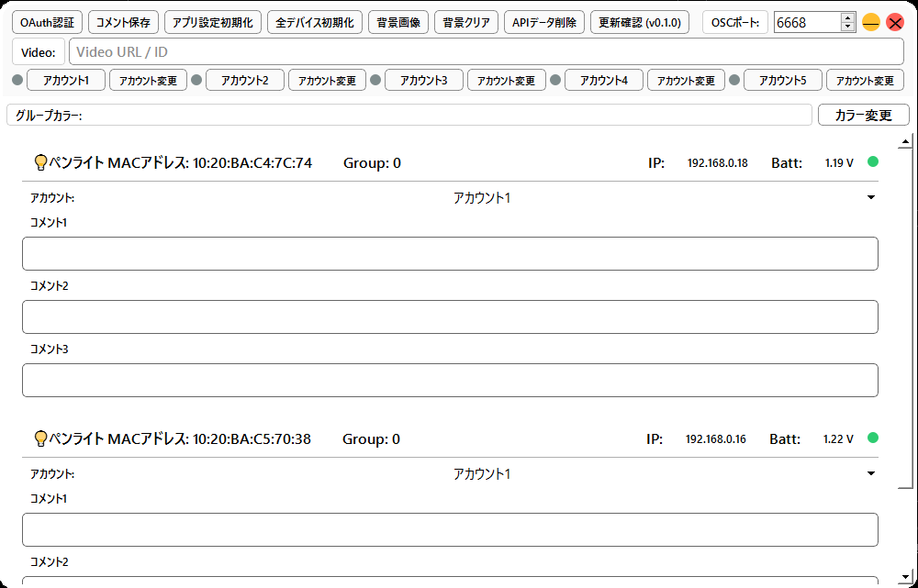Screen dimensions: 918x588
Task: Click Group: 0 of device 10:20:BA:C4:7C:74
Action: click(x=372, y=162)
